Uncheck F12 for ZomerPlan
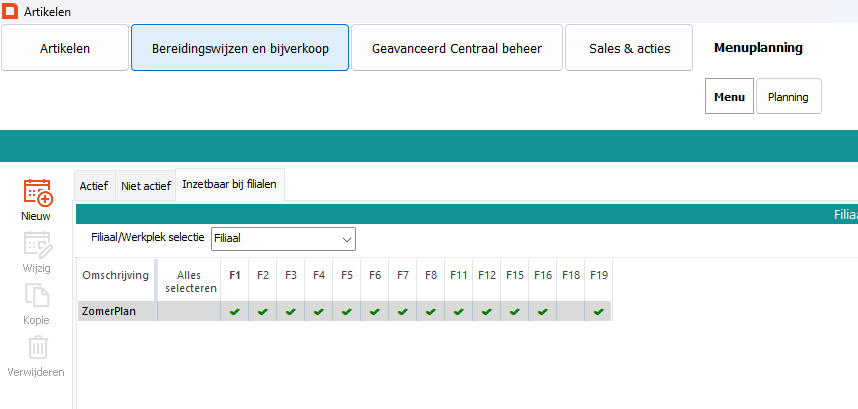858x409 pixels. click(x=486, y=312)
